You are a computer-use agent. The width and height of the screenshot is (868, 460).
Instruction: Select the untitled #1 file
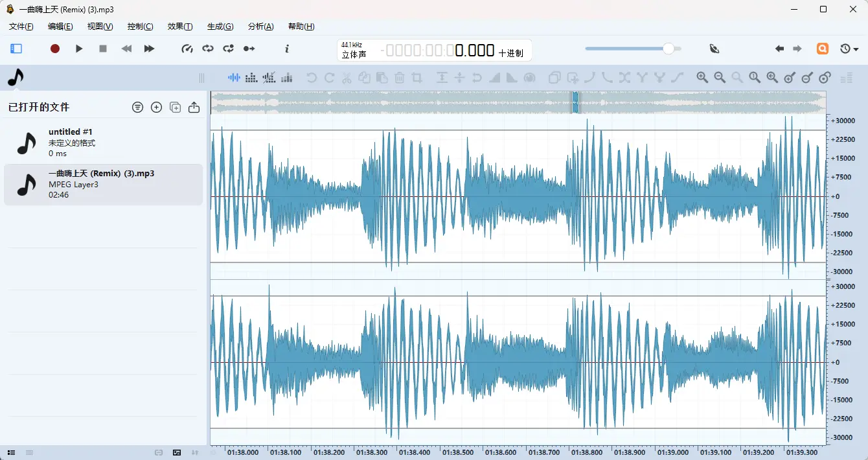click(x=104, y=143)
